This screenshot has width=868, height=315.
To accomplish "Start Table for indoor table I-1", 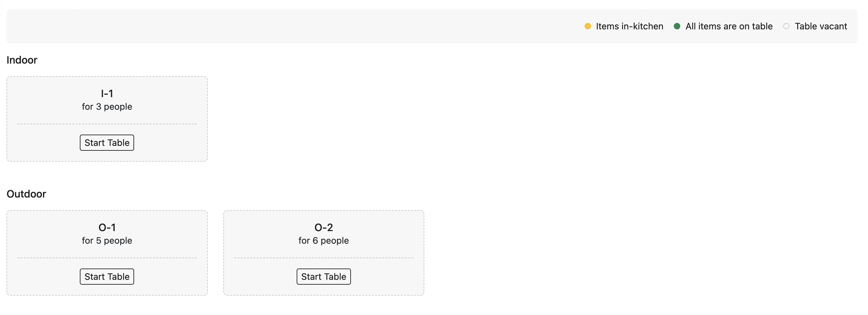I will 107,143.
